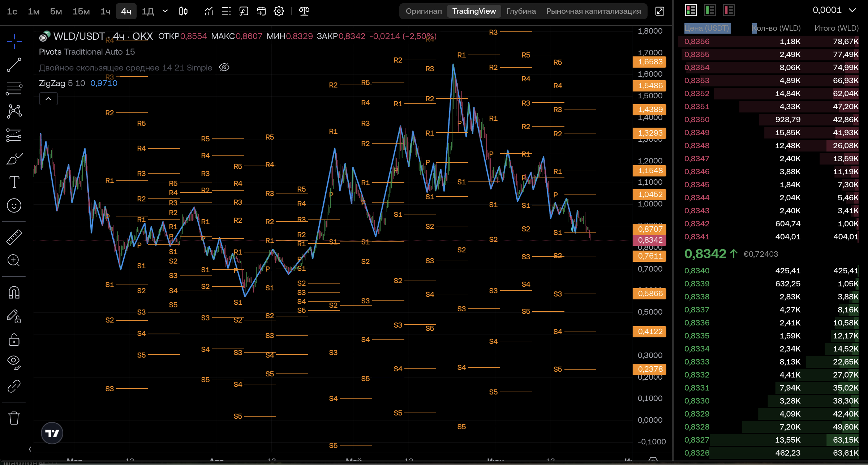Delete drawings with the trash icon
The height and width of the screenshot is (465, 868).
(x=14, y=418)
